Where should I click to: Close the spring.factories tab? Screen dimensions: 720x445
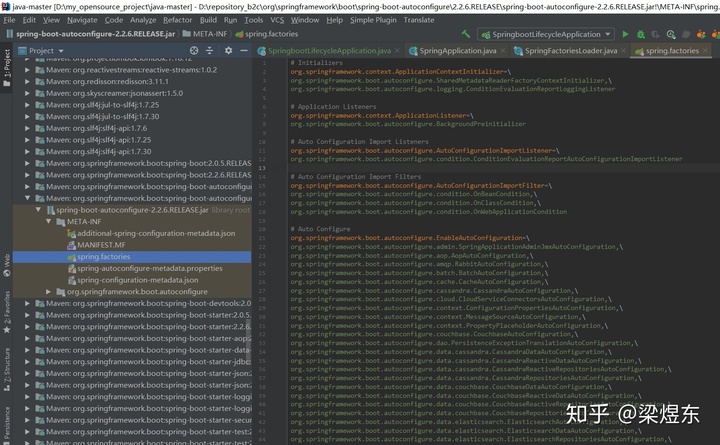[705, 51]
